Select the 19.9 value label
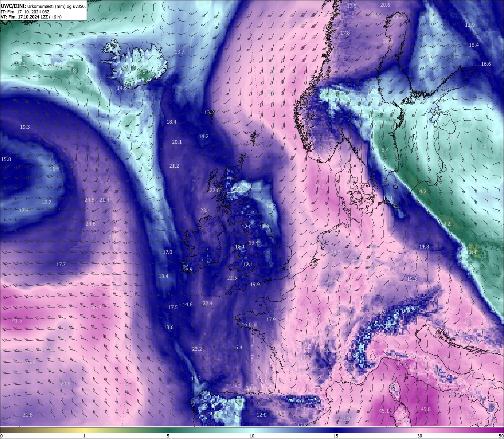504x439 pixels. click(x=255, y=285)
